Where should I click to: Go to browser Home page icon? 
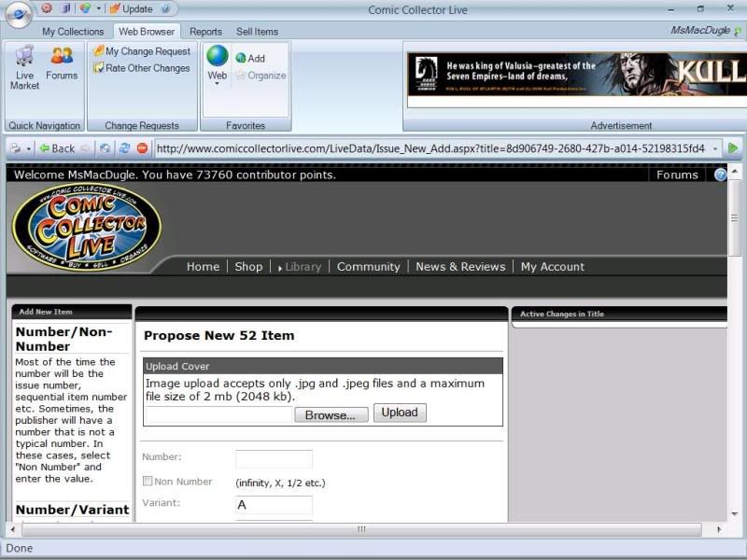[105, 148]
